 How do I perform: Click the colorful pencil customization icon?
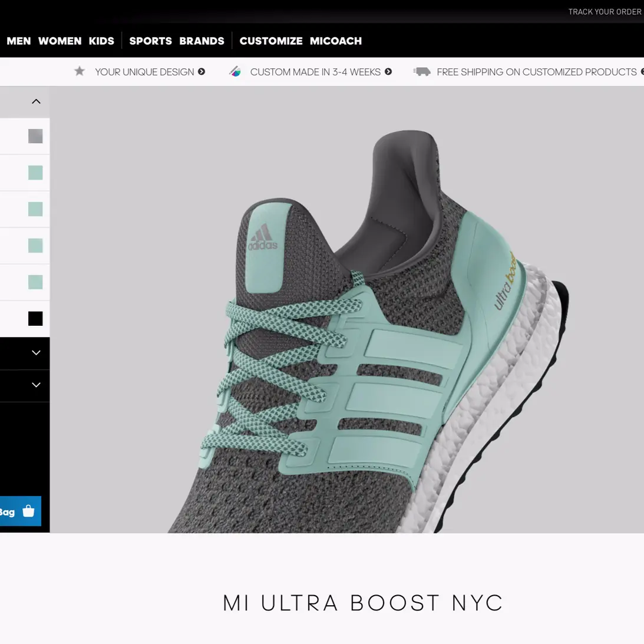click(235, 71)
